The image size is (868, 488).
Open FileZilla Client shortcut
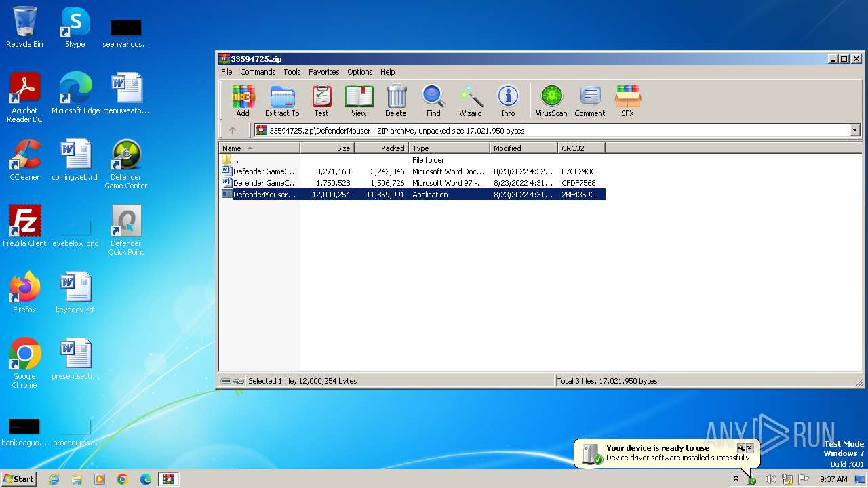point(24,227)
